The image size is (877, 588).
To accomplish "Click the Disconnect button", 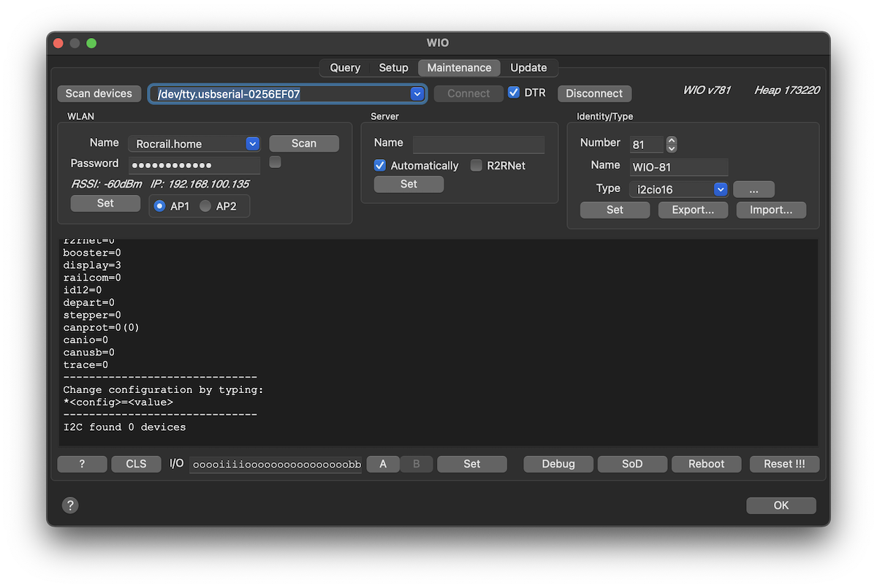I will (594, 93).
